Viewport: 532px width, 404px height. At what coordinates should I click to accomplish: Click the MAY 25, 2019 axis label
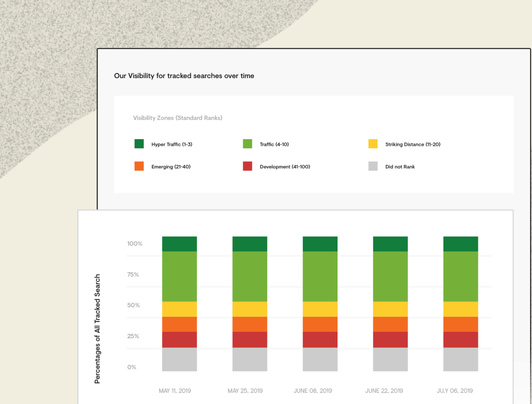tap(245, 391)
